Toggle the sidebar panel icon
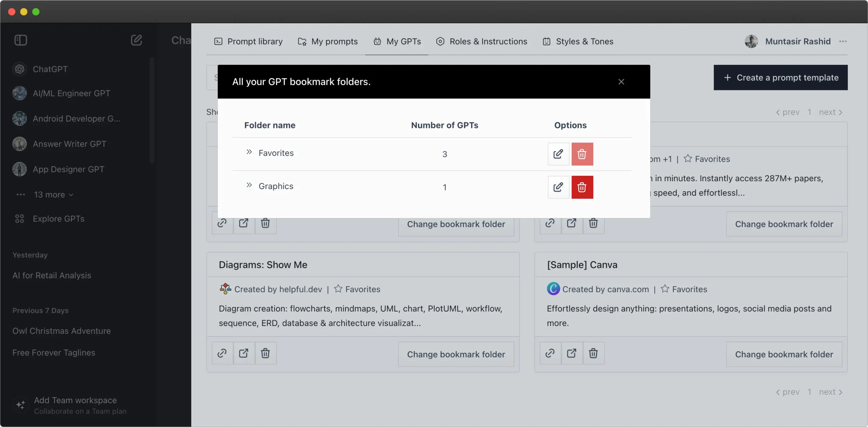Viewport: 868px width, 427px height. point(21,40)
